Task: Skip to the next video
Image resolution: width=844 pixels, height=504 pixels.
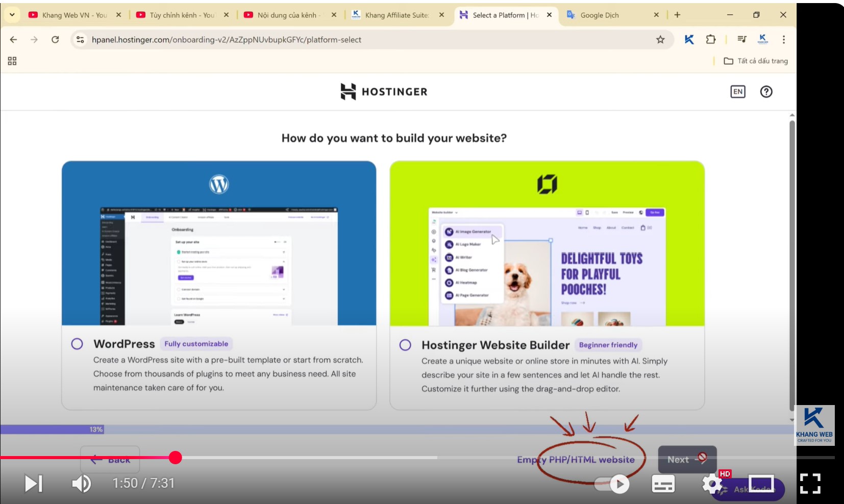Action: pyautogui.click(x=34, y=484)
